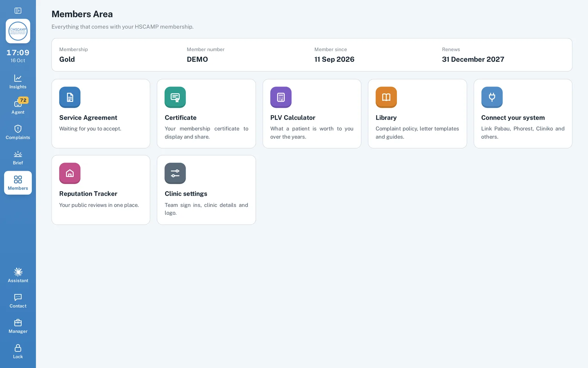
Task: Launch the Assistant from the sidebar
Action: click(18, 276)
